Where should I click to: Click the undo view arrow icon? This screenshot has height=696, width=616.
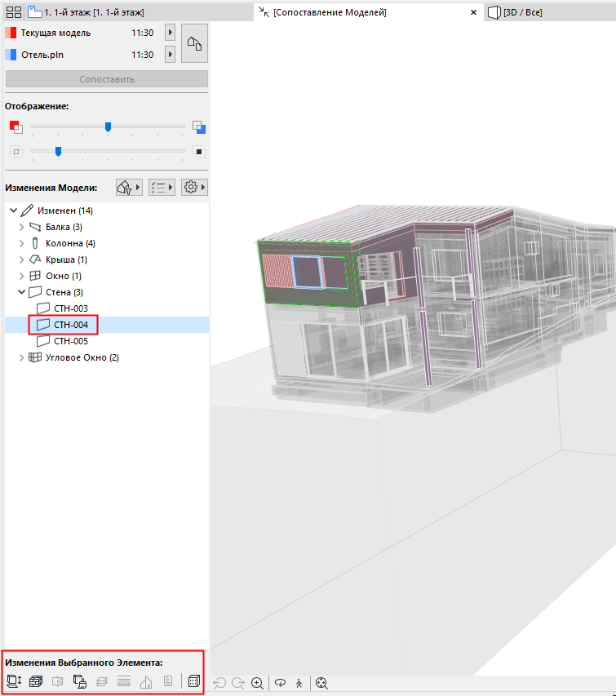tap(219, 683)
